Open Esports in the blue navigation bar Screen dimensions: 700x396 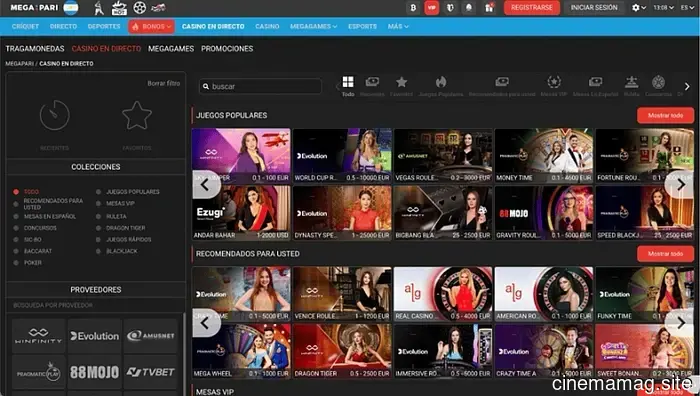point(362,26)
